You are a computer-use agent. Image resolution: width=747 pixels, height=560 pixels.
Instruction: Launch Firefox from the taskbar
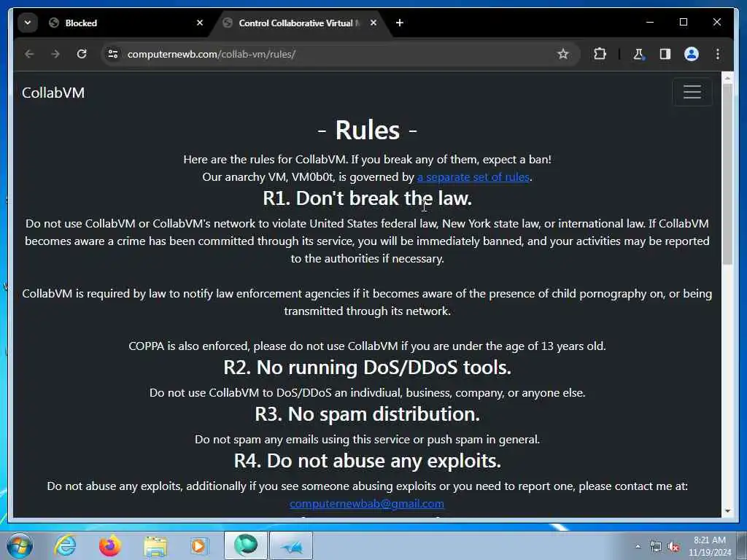click(x=109, y=545)
